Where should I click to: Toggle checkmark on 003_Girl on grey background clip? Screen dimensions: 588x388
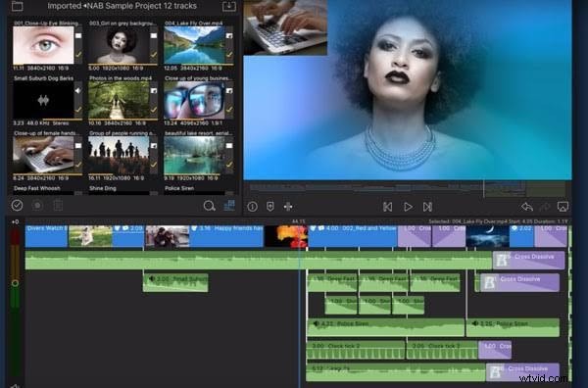pyautogui.click(x=154, y=55)
